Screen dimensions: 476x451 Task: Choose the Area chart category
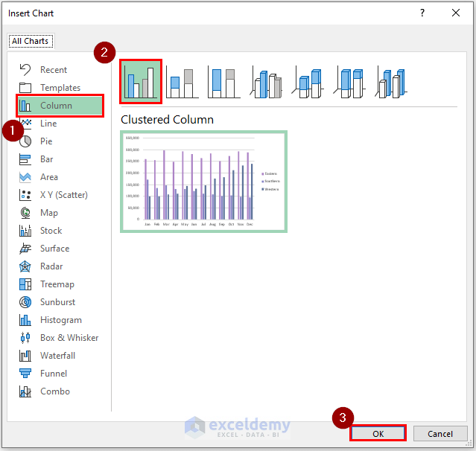tap(60, 177)
